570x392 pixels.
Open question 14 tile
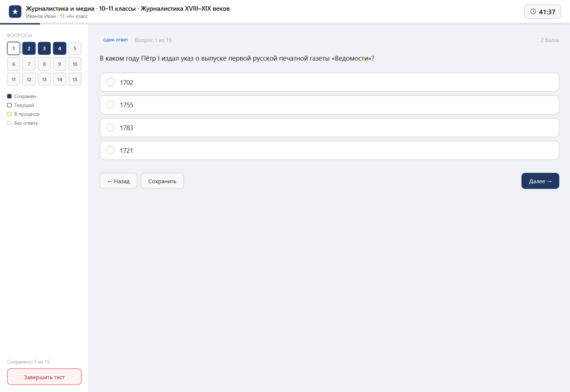59,79
